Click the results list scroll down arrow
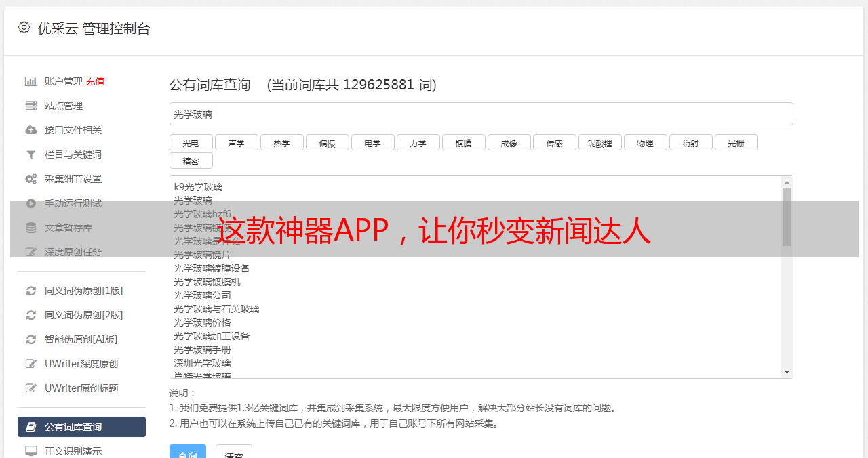Image resolution: width=868 pixels, height=458 pixels. (787, 372)
